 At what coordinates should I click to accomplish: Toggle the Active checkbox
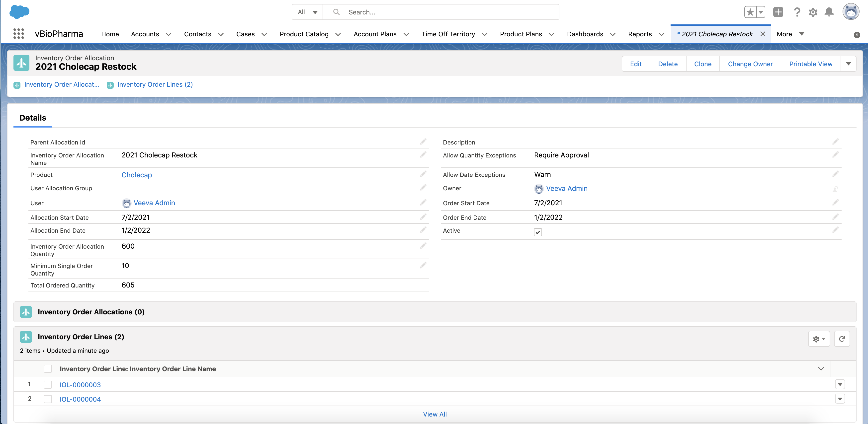[x=538, y=232]
